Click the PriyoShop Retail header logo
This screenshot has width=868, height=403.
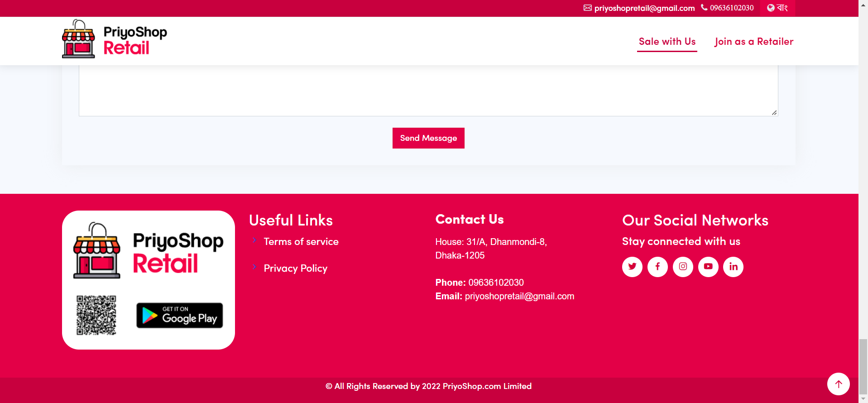[115, 39]
